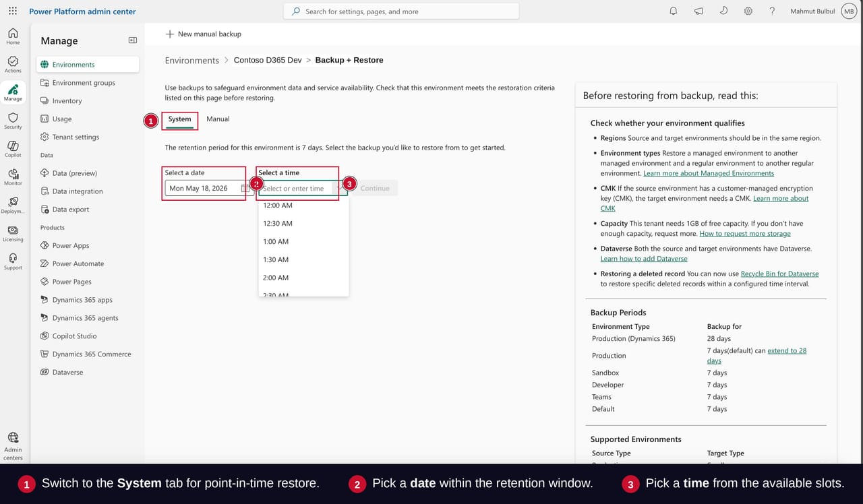Choose 12:30 AM time option
Viewport: 863px width, 504px height.
click(x=303, y=224)
